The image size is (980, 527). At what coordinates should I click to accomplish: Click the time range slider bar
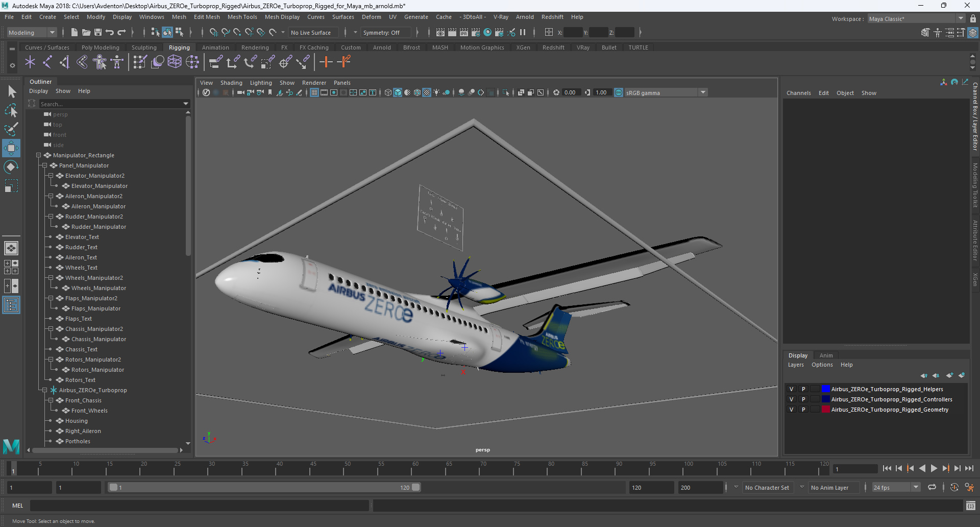264,487
